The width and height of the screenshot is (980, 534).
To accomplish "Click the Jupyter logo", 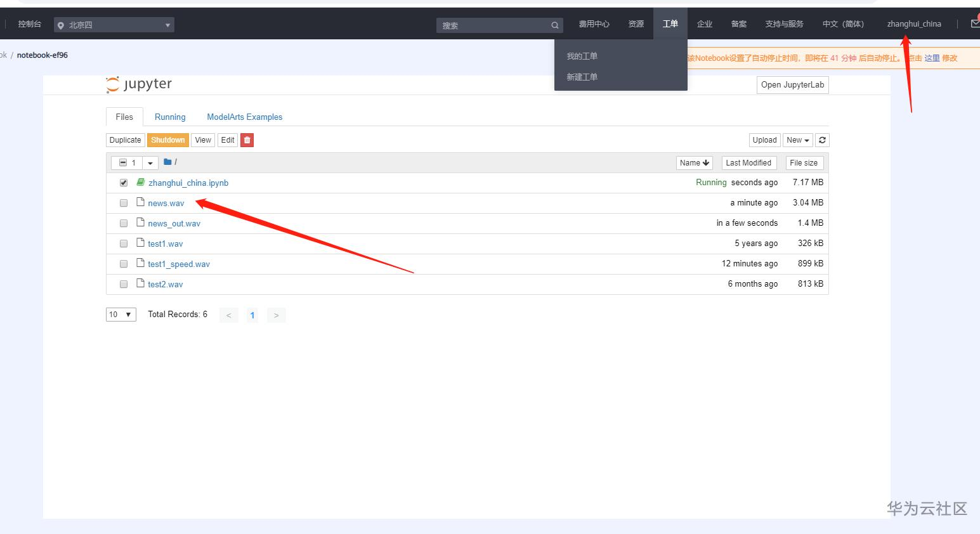I will [x=139, y=84].
